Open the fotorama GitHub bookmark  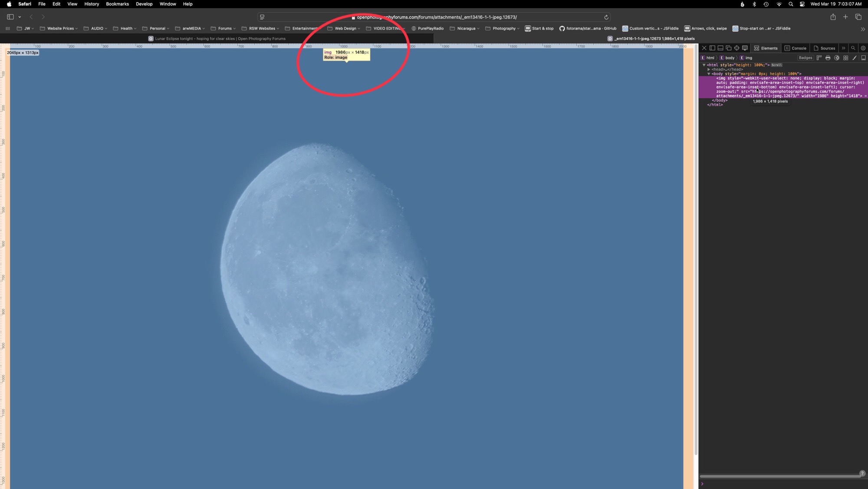click(x=588, y=29)
